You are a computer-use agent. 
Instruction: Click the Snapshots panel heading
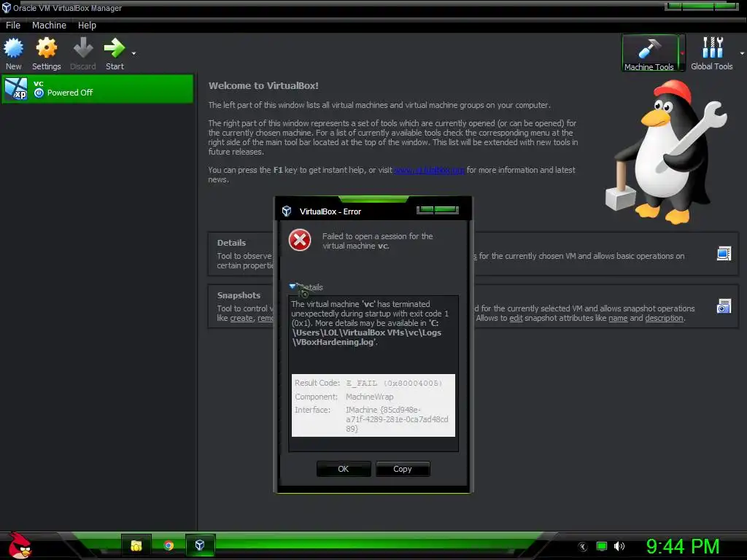239,295
